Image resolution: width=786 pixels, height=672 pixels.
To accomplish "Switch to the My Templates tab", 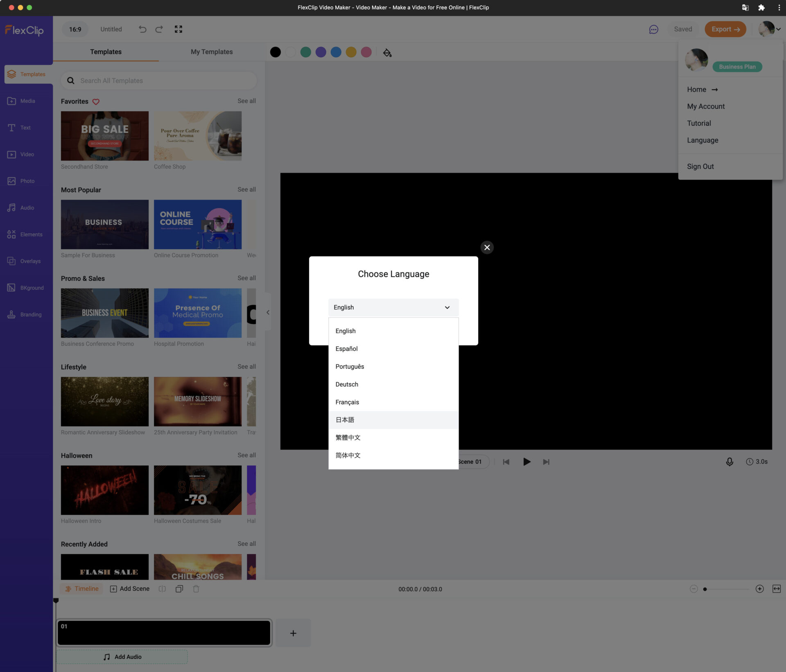I will (211, 52).
